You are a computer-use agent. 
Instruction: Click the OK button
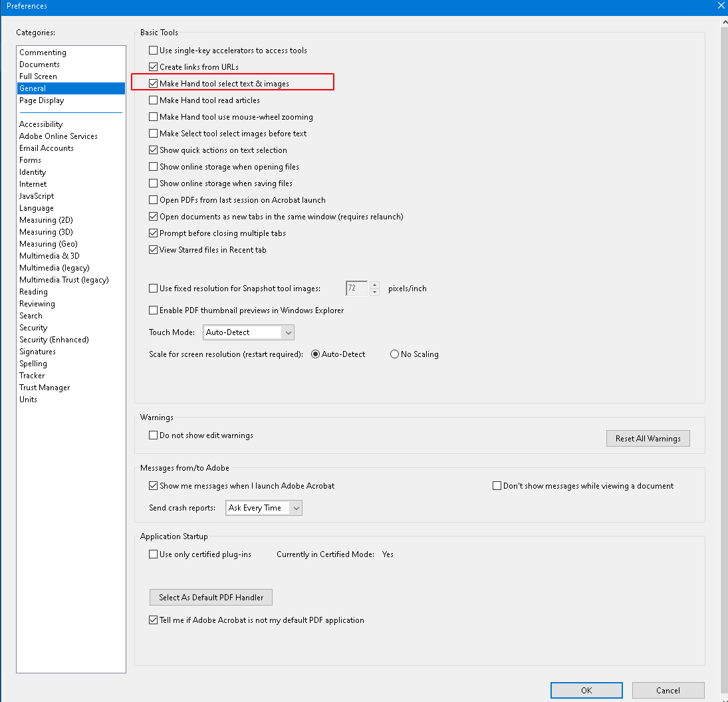pyautogui.click(x=586, y=690)
